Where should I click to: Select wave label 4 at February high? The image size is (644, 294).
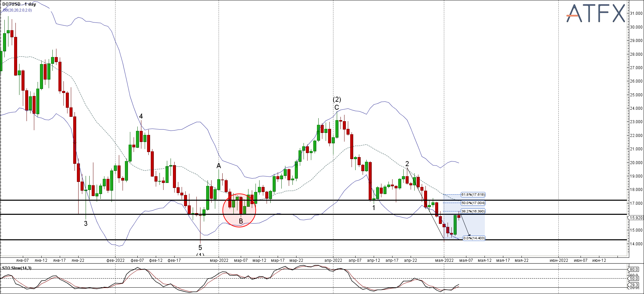click(141, 116)
